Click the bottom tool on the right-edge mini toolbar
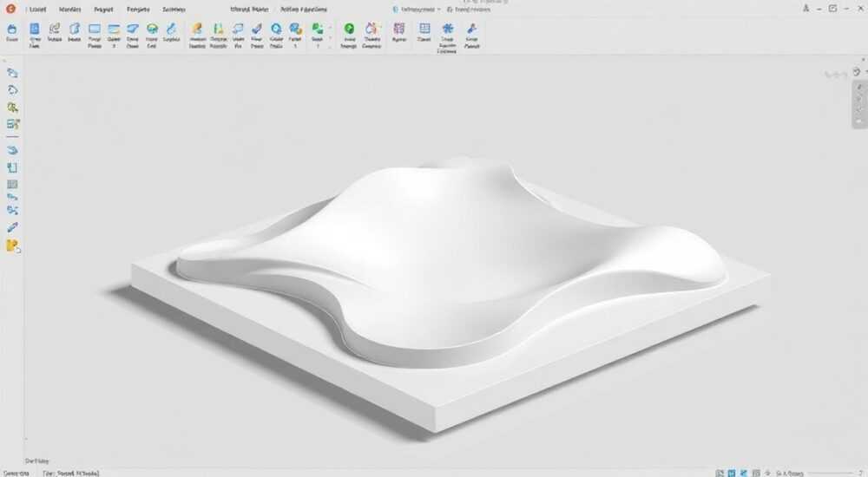Image resolution: width=868 pixels, height=477 pixels. point(859,121)
